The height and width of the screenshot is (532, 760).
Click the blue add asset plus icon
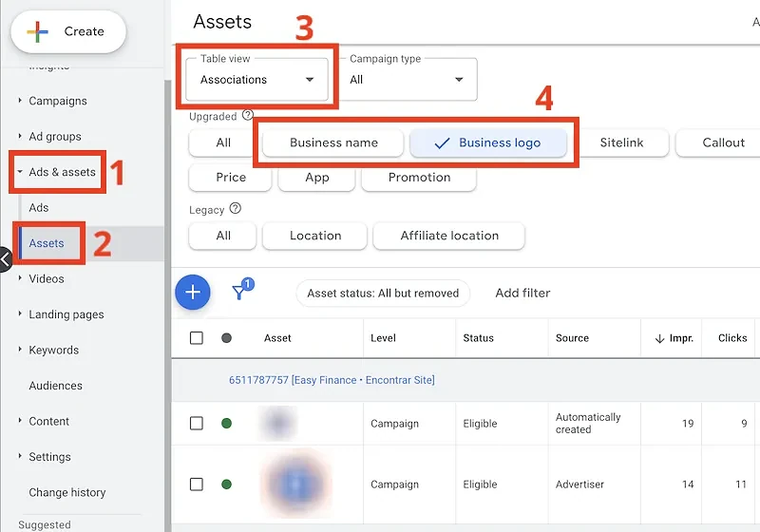193,293
